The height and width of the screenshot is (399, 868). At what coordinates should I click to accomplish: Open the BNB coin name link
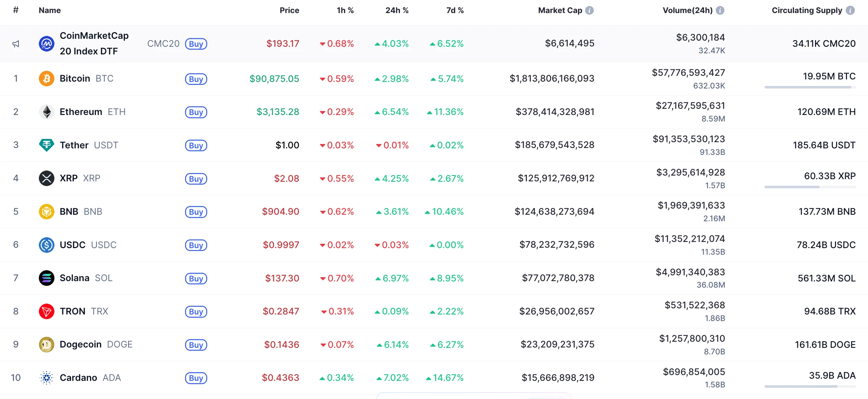tap(69, 211)
